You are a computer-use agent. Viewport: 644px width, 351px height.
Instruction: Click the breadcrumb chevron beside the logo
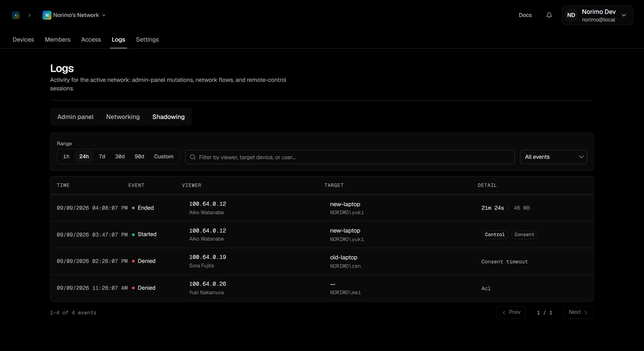(30, 15)
